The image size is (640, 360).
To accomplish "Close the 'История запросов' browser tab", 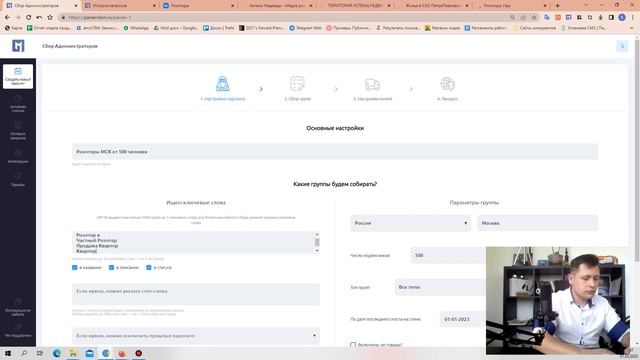I will [154, 6].
